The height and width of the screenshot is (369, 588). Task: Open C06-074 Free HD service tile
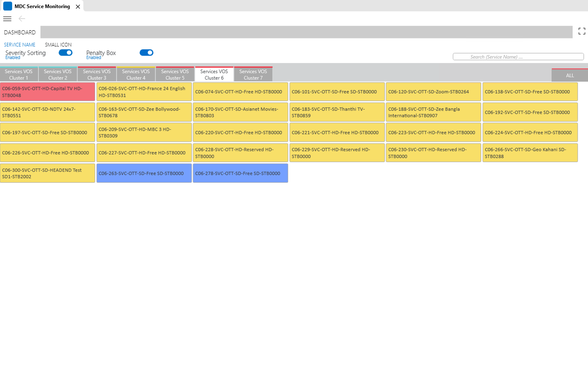tap(240, 92)
